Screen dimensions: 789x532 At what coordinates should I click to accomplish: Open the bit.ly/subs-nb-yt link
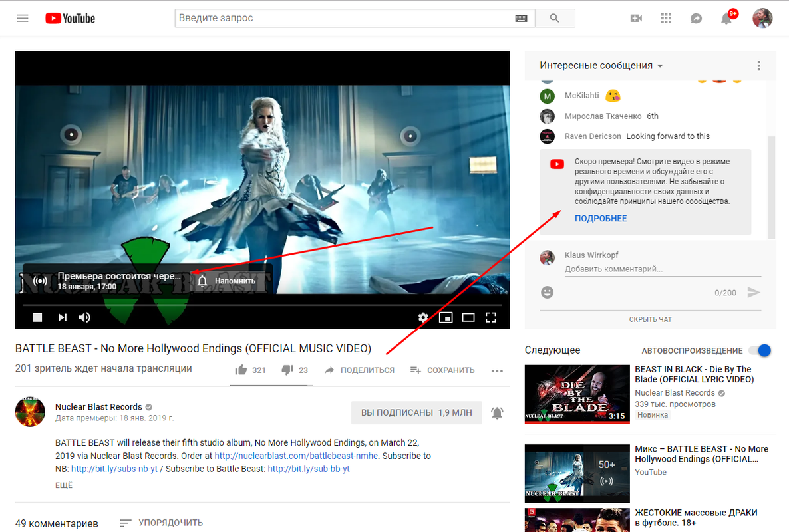point(114,469)
